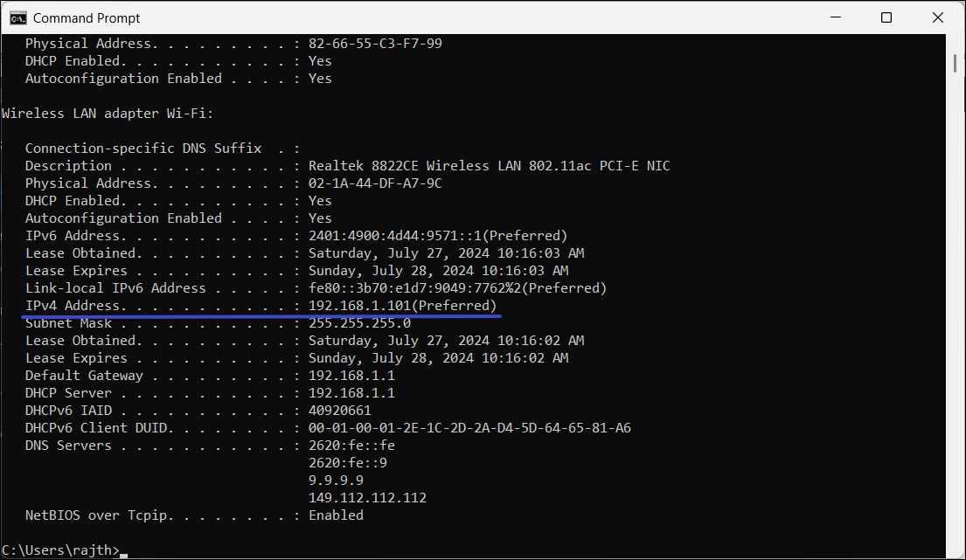Click the Wi-Fi physical address 02-1A-44-DF-A7-9C
966x560 pixels.
375,183
